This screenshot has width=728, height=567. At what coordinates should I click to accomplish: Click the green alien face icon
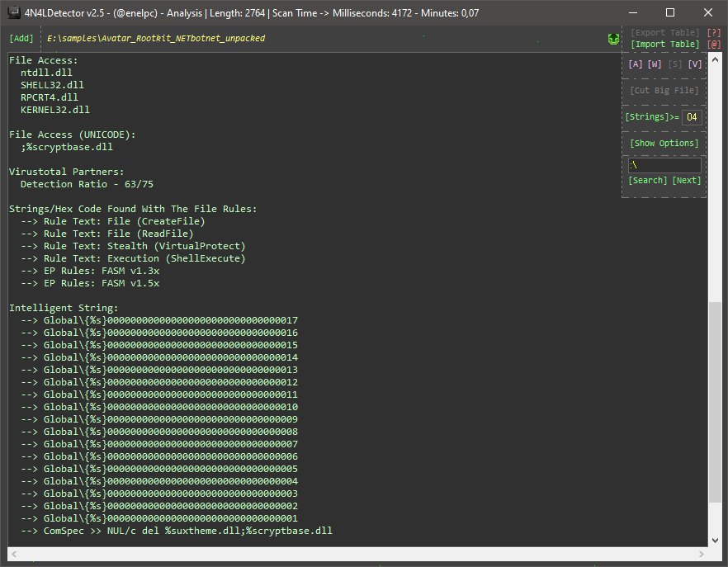point(614,39)
